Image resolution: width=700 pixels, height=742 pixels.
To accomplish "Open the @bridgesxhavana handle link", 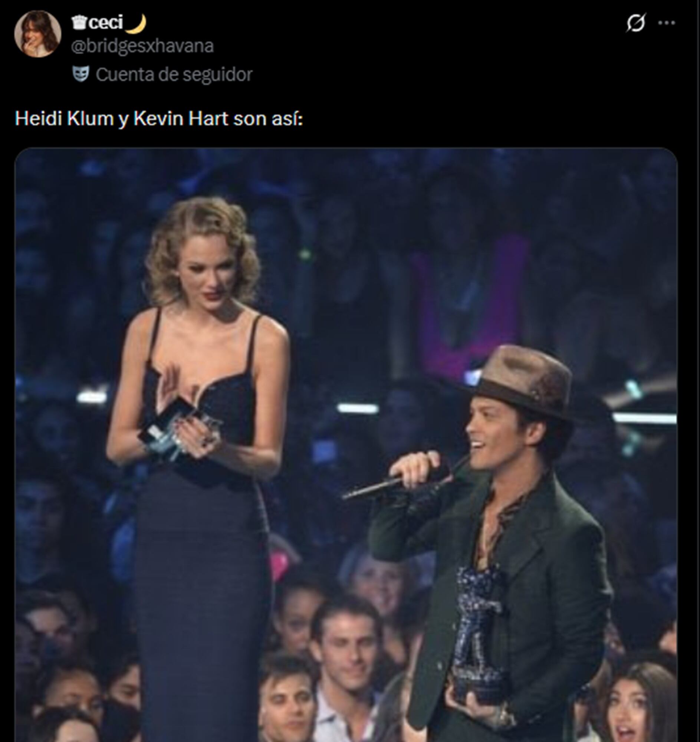I will pos(142,46).
